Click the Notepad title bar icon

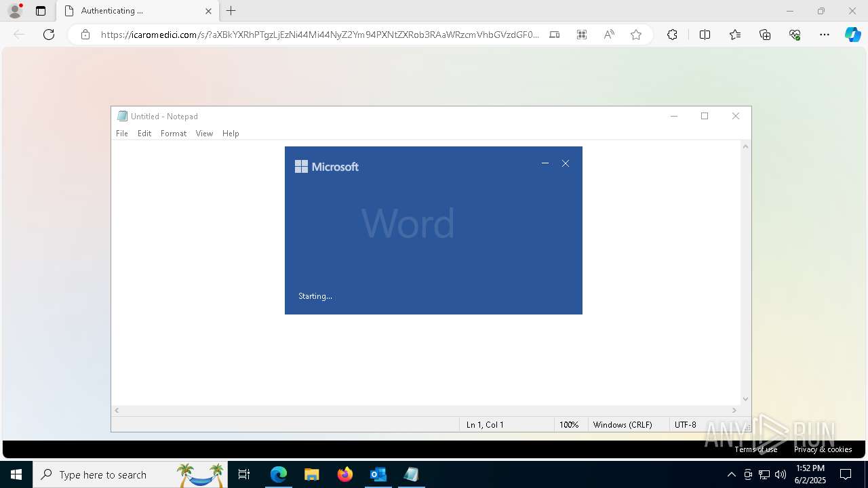coord(122,116)
